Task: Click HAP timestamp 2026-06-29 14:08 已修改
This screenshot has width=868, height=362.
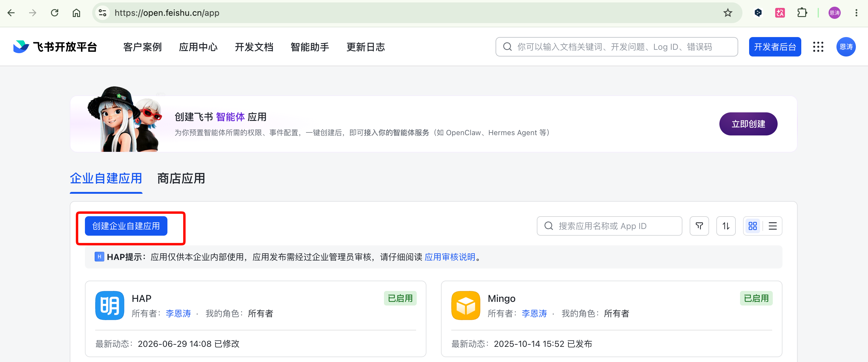Action: 189,344
